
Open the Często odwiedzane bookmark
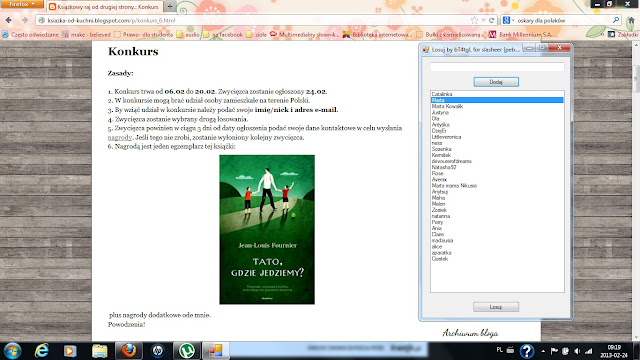coord(30,35)
